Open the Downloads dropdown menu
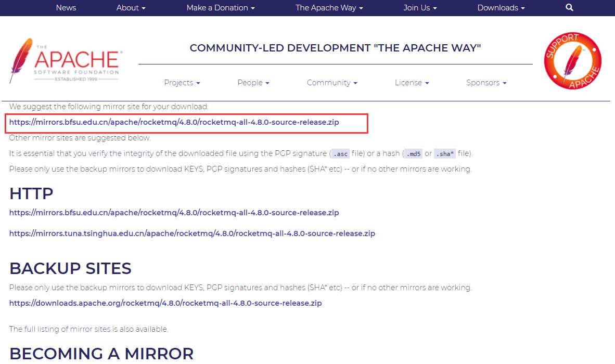Viewport: 615px width, 364px height. tap(501, 8)
